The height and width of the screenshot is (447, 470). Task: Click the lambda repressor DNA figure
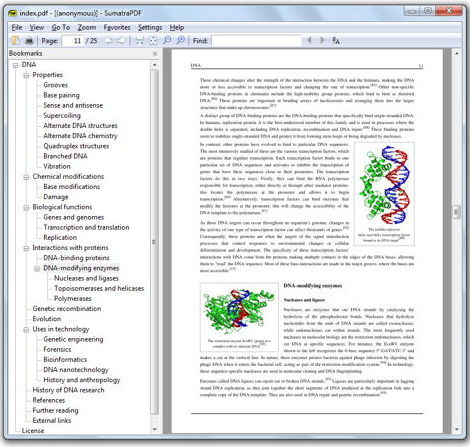(384, 185)
